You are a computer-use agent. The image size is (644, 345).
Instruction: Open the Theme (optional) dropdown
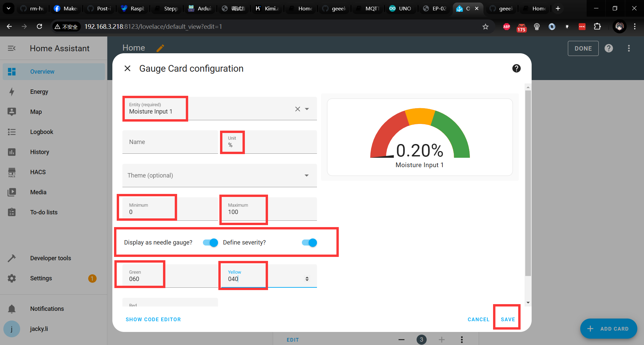pyautogui.click(x=220, y=176)
